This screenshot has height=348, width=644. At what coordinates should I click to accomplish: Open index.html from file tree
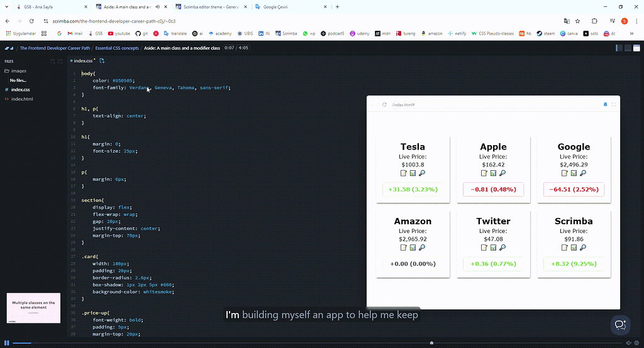click(x=21, y=99)
